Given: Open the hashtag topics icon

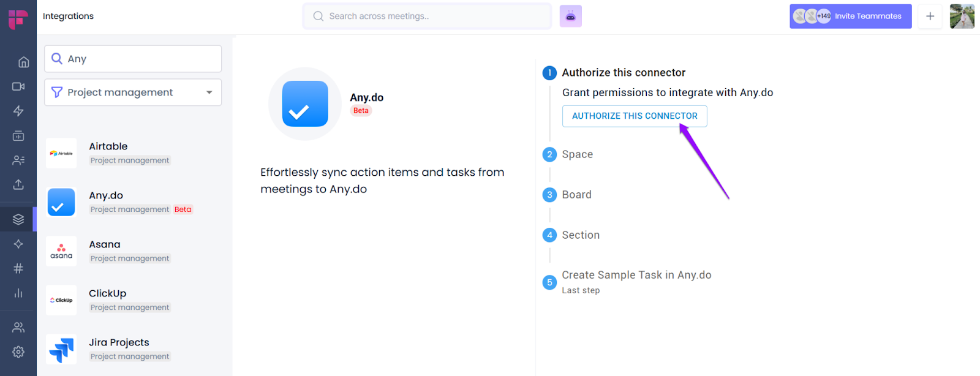Looking at the screenshot, I should tap(18, 268).
